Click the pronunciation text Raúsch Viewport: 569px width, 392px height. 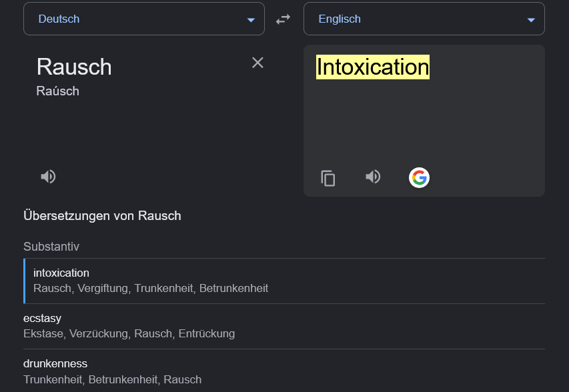click(x=57, y=91)
